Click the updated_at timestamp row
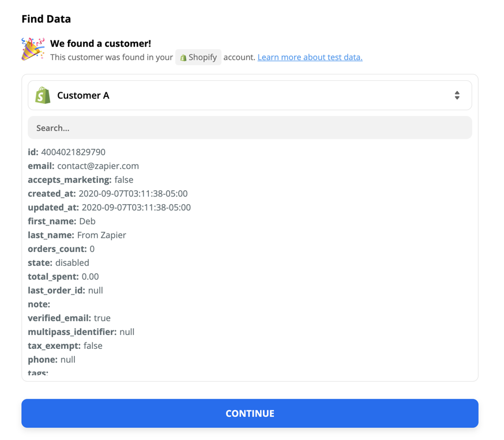Screen dimensions: 504x440 pyautogui.click(x=110, y=207)
